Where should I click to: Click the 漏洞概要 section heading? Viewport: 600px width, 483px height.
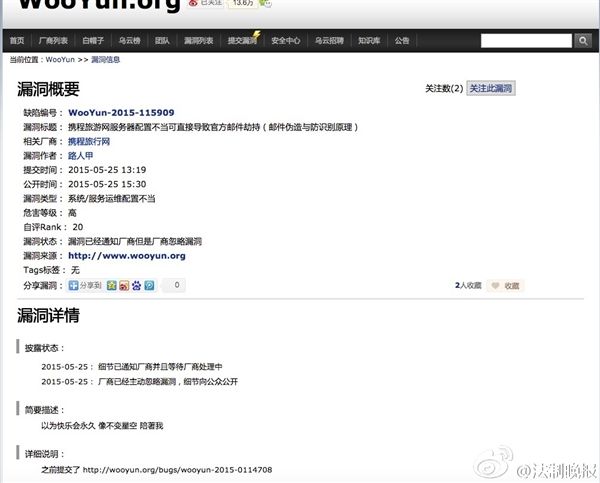coord(48,89)
